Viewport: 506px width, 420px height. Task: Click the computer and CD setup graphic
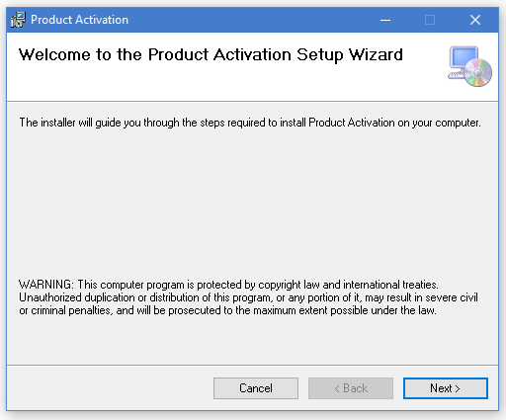pyautogui.click(x=470, y=66)
